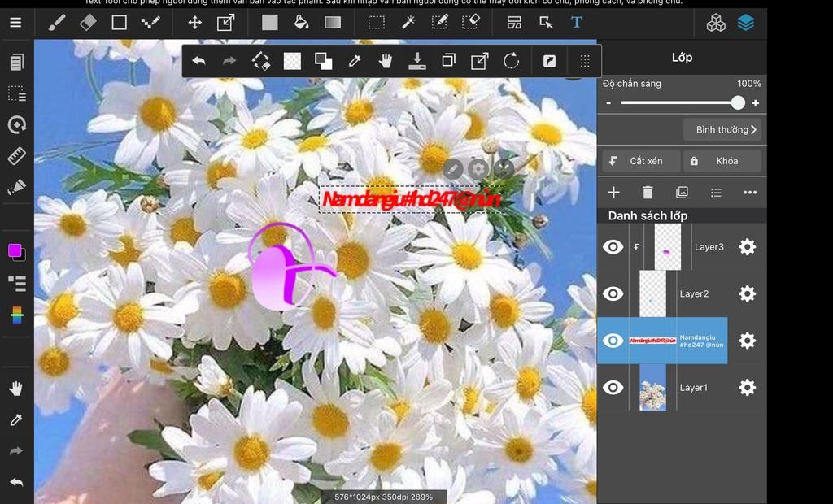Toggle the Layers panel icon
Viewport: 833px width, 504px height.
[x=746, y=23]
